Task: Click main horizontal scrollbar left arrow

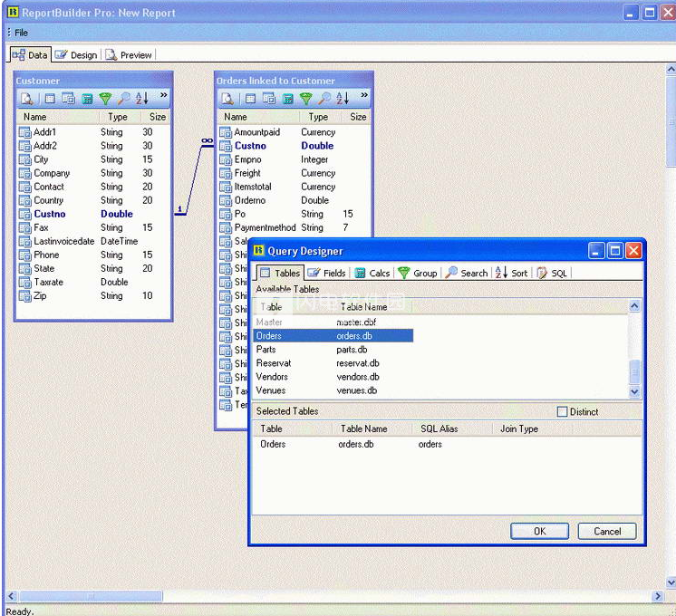Action: (x=12, y=596)
